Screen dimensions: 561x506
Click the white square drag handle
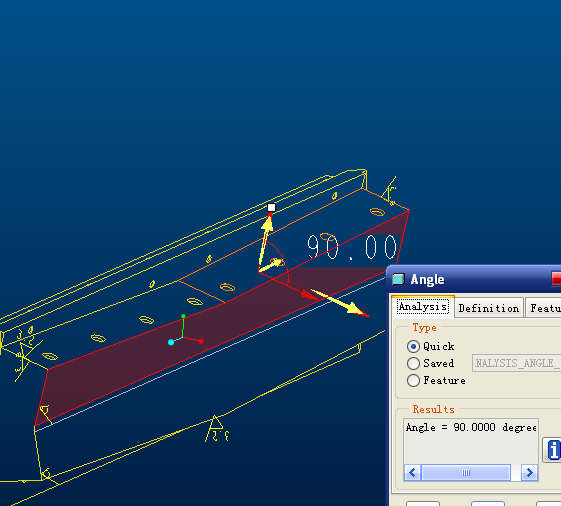(x=271, y=208)
